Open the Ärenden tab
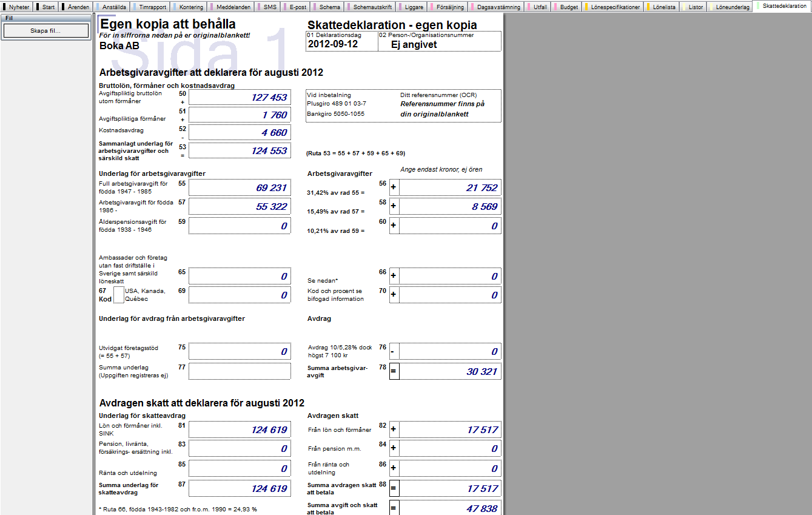The width and height of the screenshot is (812, 515). [x=76, y=7]
